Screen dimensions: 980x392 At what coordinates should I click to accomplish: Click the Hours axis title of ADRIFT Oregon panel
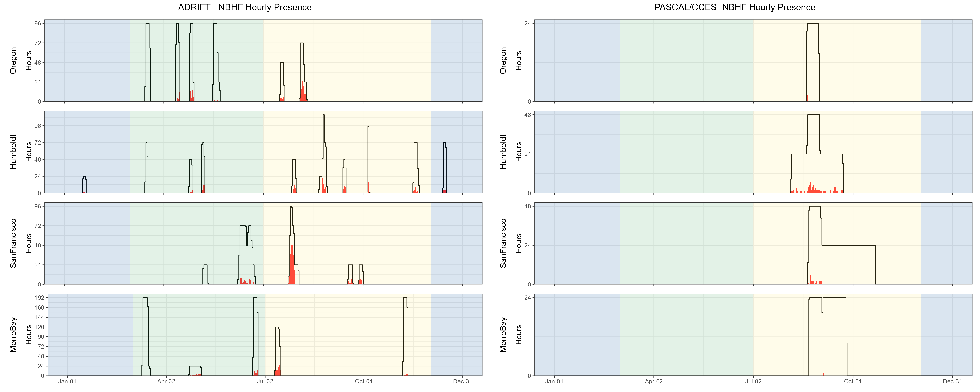pos(29,60)
